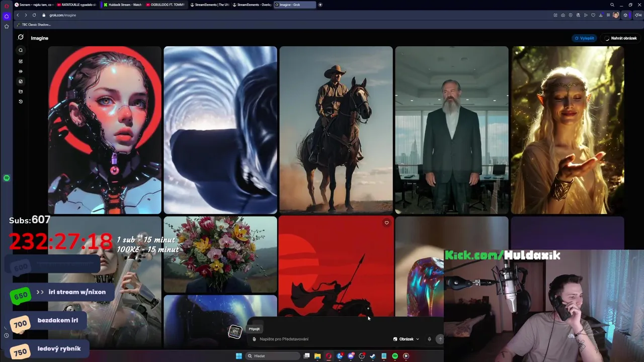Switch to the StreamElements - Overlay tab
The width and height of the screenshot is (644, 362).
[x=252, y=5]
